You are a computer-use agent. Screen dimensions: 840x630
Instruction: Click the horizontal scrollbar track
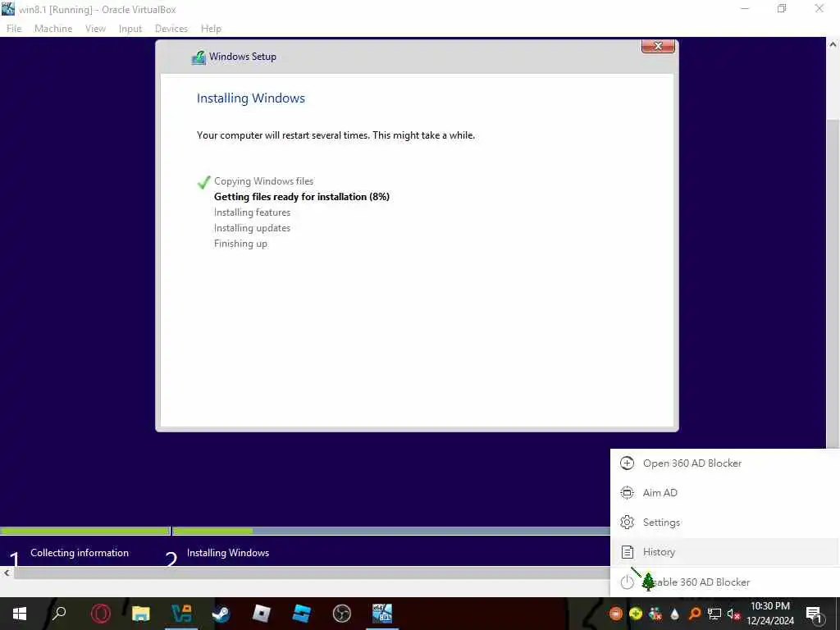[311, 573]
